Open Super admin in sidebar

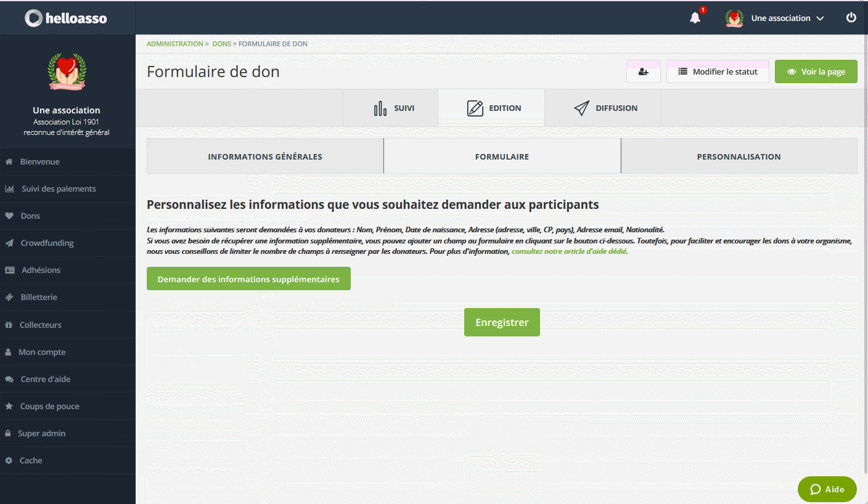[68, 433]
